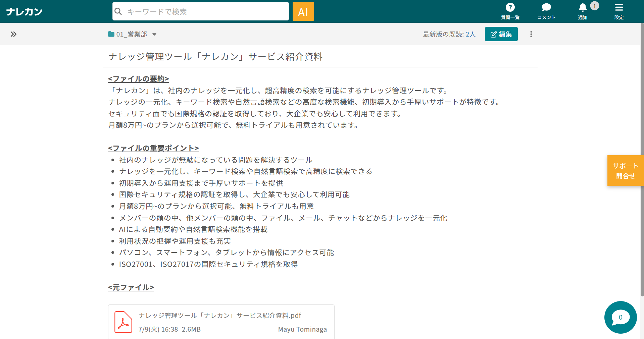644x339 pixels.
Task: Click the 編集 edit button
Action: pos(501,34)
